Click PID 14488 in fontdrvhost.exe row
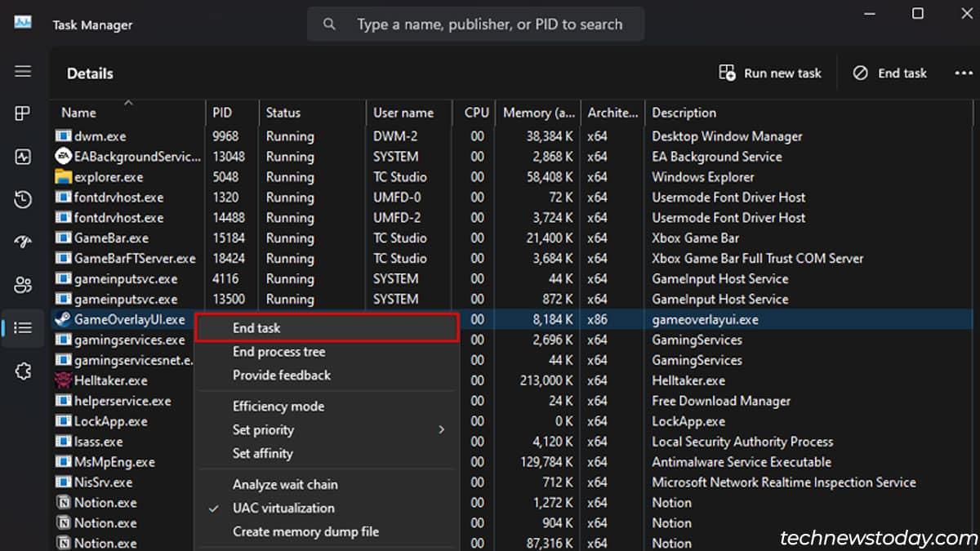 point(229,217)
